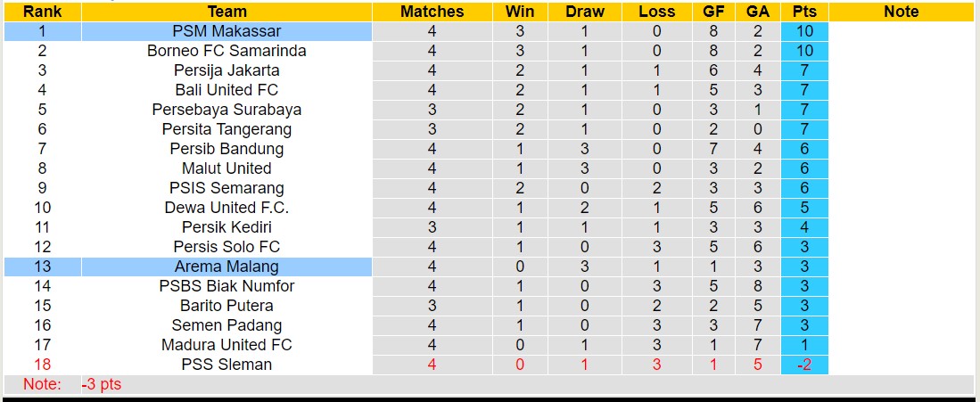The image size is (980, 402).
Task: Click PSM Makassar's blue points cell
Action: click(x=804, y=31)
